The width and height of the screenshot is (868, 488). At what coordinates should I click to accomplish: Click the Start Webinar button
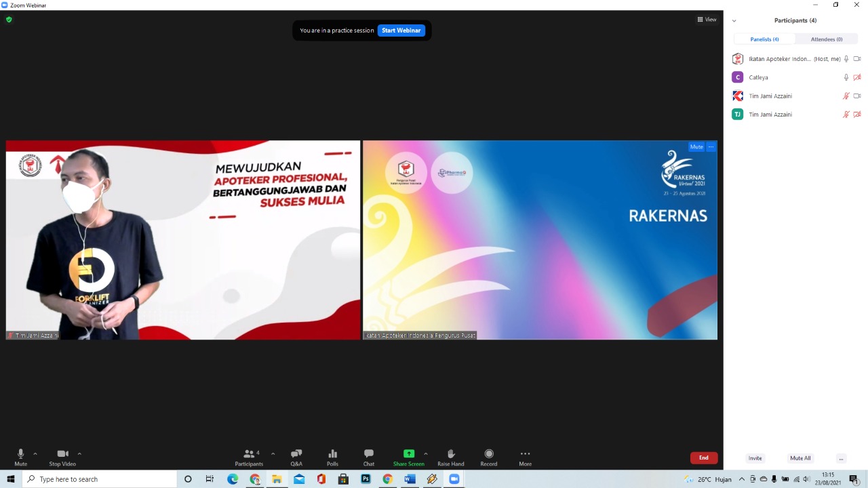coord(401,30)
